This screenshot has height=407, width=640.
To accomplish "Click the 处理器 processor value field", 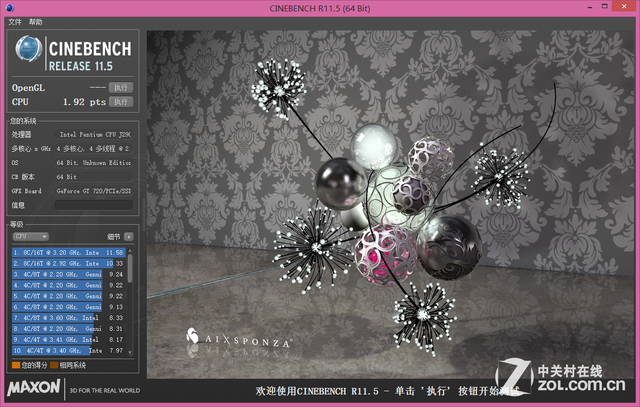I will click(x=93, y=134).
